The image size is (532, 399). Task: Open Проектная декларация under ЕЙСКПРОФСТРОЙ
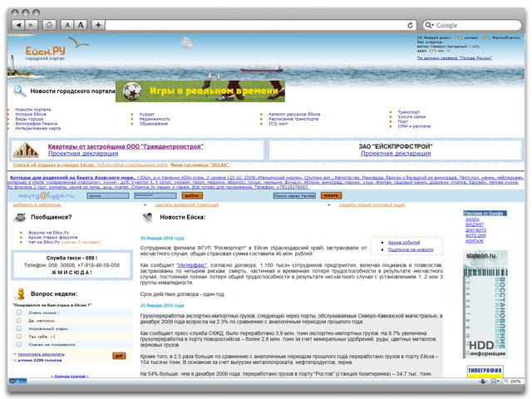pos(396,153)
